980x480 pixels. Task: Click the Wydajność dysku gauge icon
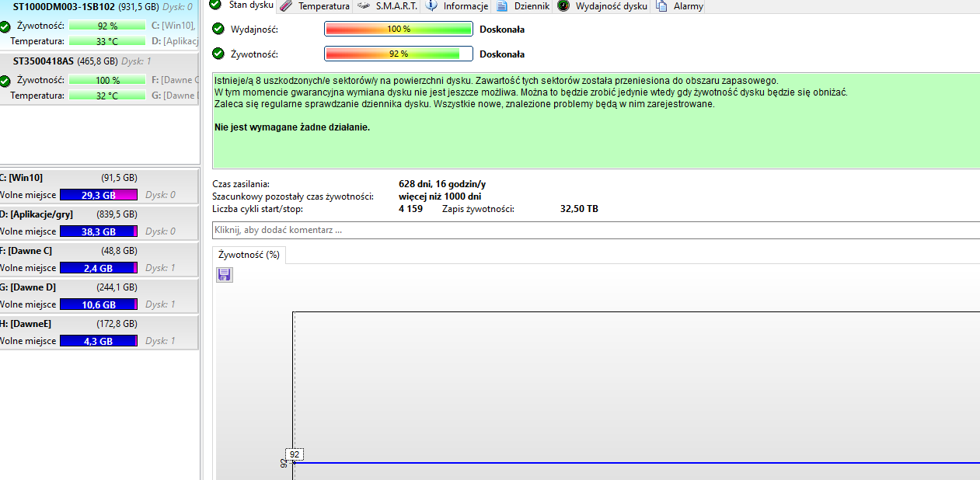click(563, 5)
